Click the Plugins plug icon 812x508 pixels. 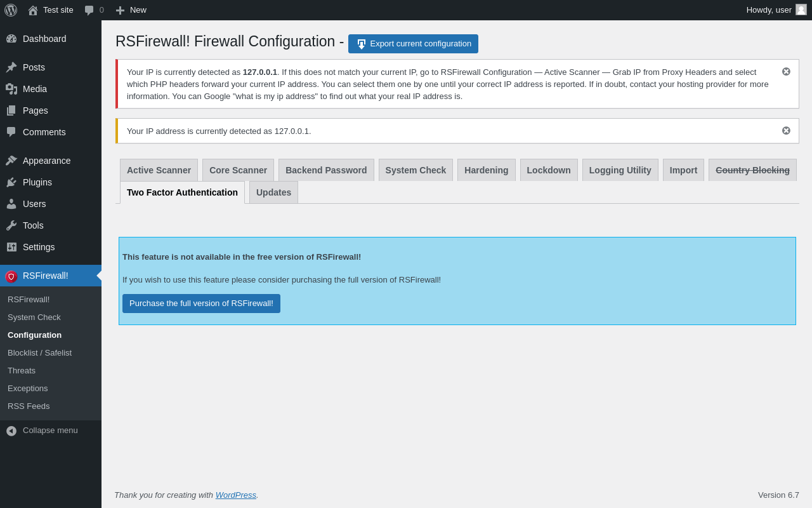11,182
